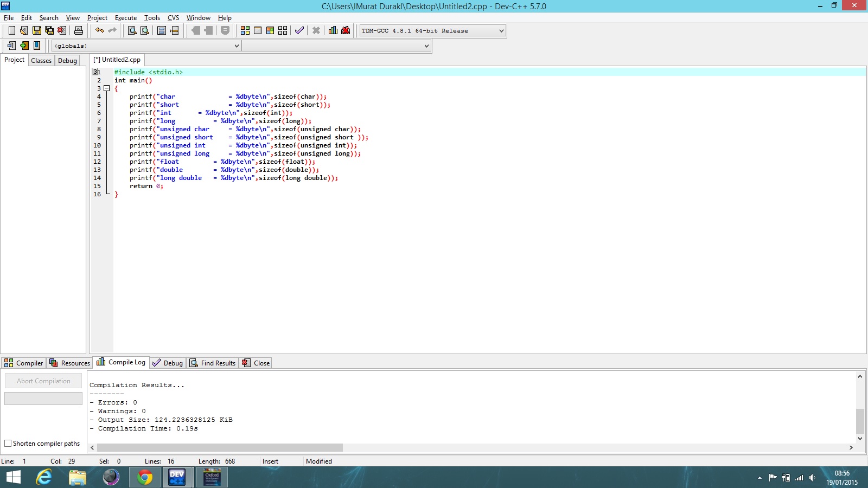Open the Search menu
868x488 pixels.
point(49,18)
